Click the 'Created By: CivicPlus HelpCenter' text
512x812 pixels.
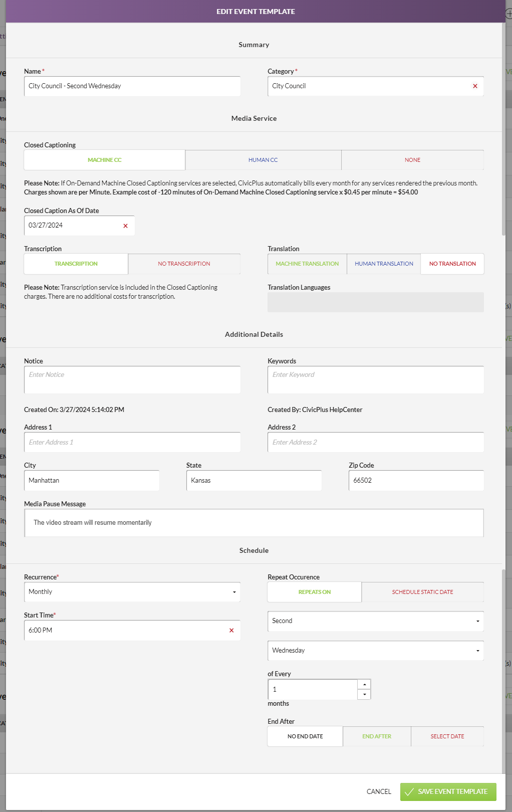(x=315, y=410)
